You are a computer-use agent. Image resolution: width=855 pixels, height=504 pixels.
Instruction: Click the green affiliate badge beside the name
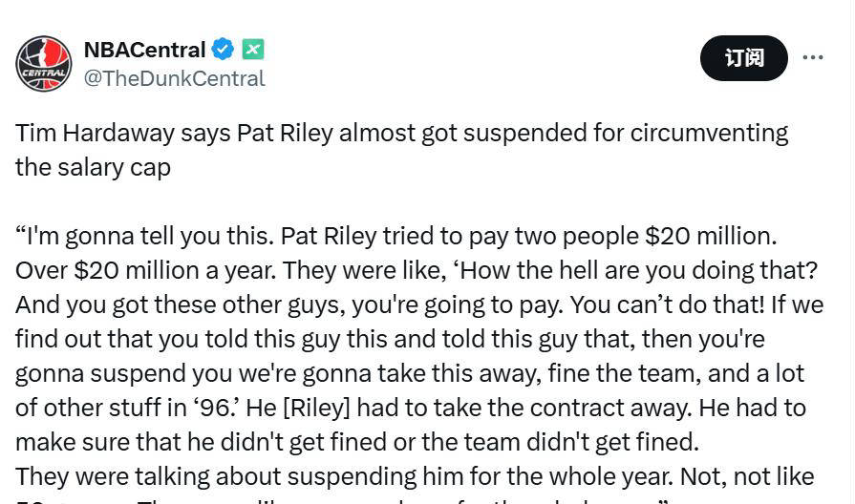pyautogui.click(x=252, y=50)
